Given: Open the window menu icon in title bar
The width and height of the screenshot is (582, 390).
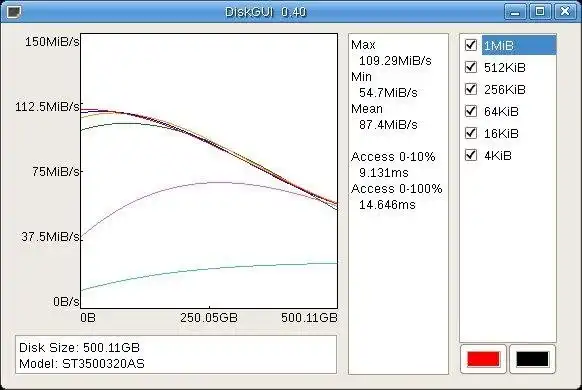Looking at the screenshot, I should click(x=14, y=12).
